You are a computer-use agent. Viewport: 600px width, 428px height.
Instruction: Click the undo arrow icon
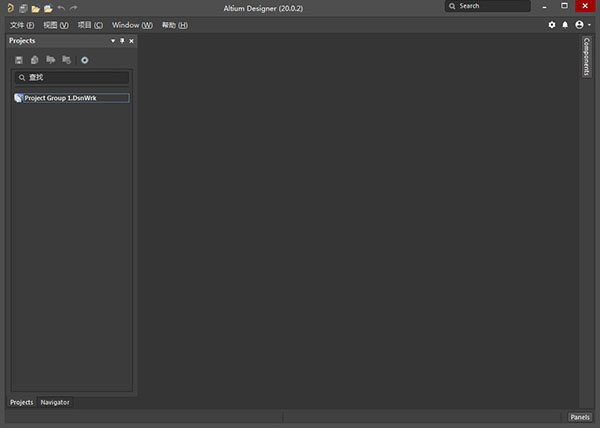tap(60, 8)
